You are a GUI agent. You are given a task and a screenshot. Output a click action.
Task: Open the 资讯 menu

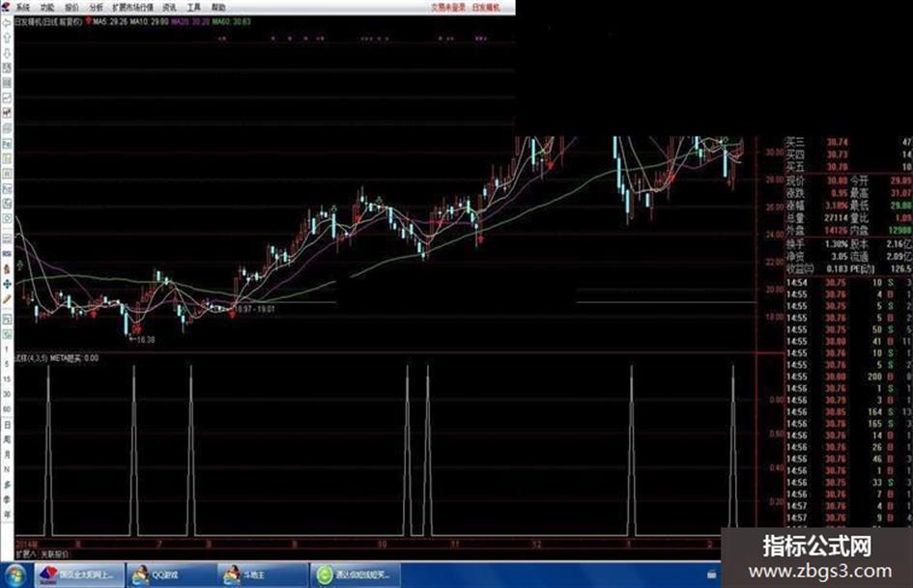pyautogui.click(x=169, y=8)
